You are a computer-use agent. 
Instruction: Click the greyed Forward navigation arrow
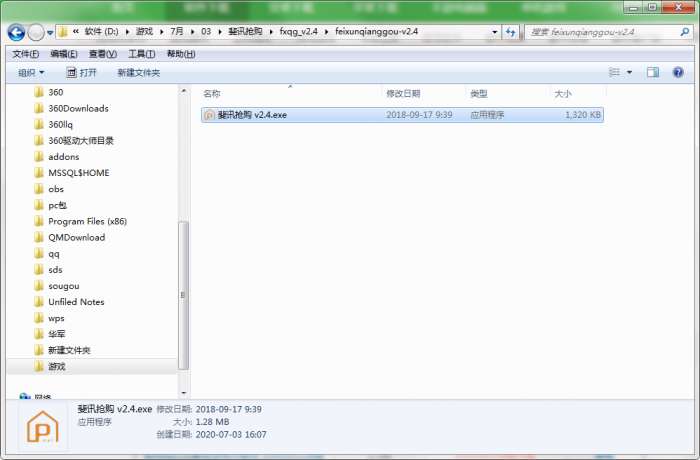[36, 32]
